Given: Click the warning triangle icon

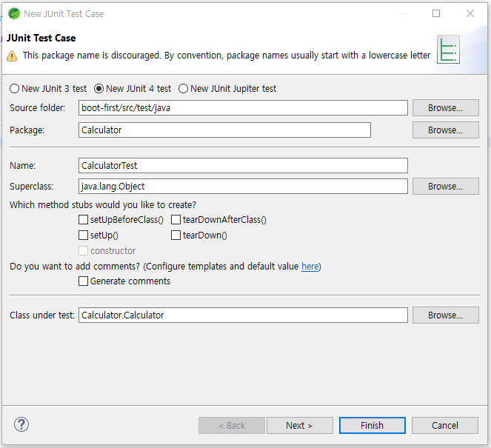Looking at the screenshot, I should pyautogui.click(x=12, y=56).
